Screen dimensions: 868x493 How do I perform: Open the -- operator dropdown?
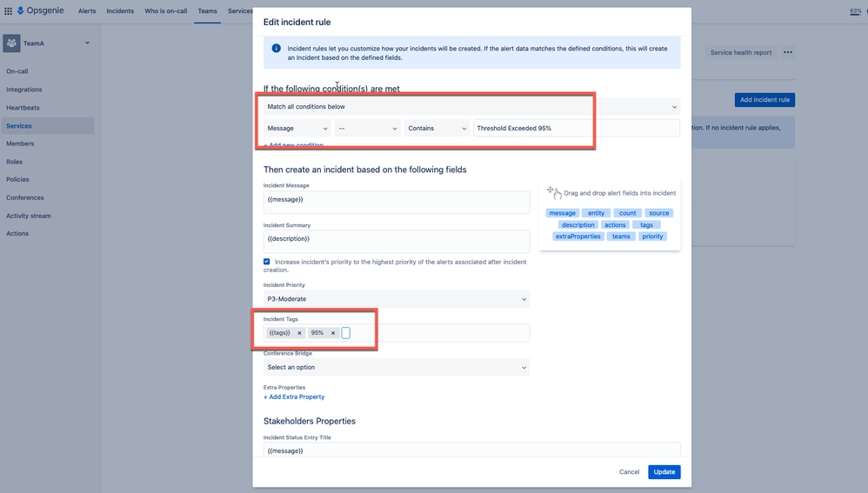click(x=368, y=129)
